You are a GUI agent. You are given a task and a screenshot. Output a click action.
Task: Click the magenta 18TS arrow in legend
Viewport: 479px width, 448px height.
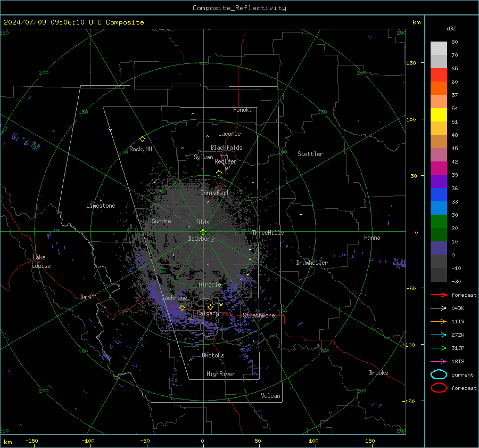click(439, 362)
